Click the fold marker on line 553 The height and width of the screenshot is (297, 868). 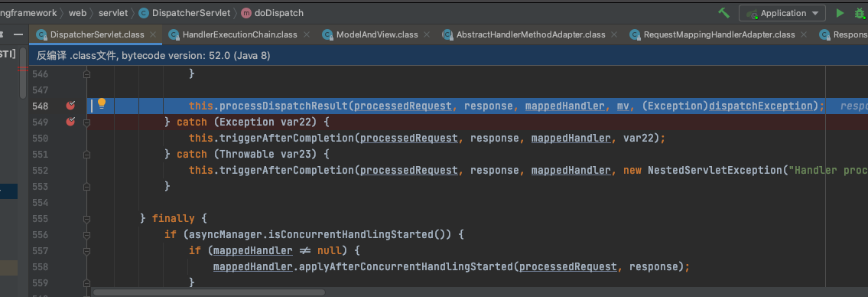click(x=87, y=186)
